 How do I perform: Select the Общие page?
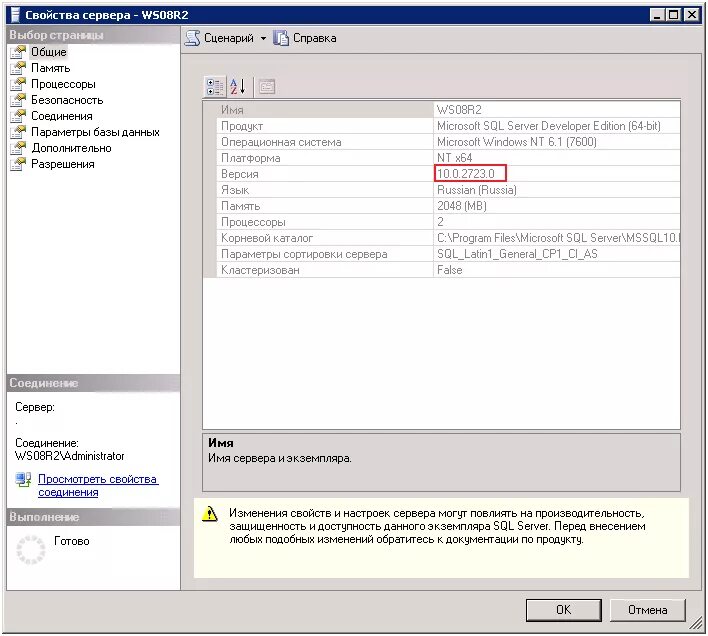[x=48, y=52]
